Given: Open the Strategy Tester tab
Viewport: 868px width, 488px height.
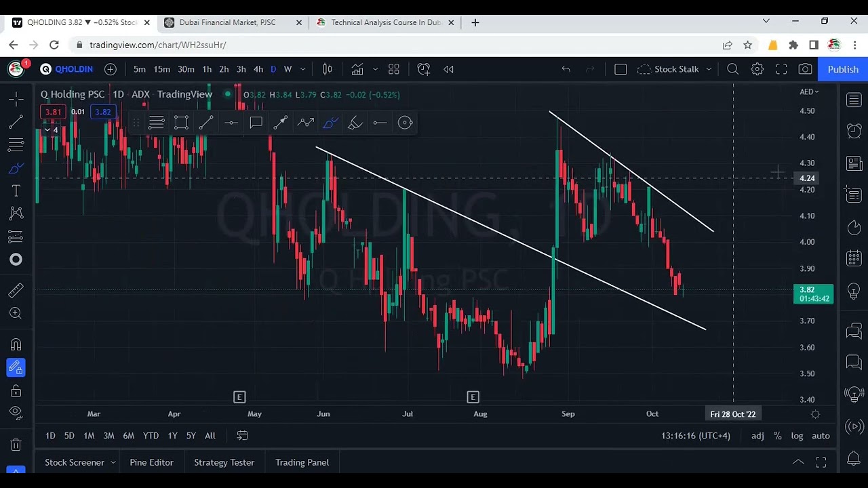Looking at the screenshot, I should [x=224, y=462].
